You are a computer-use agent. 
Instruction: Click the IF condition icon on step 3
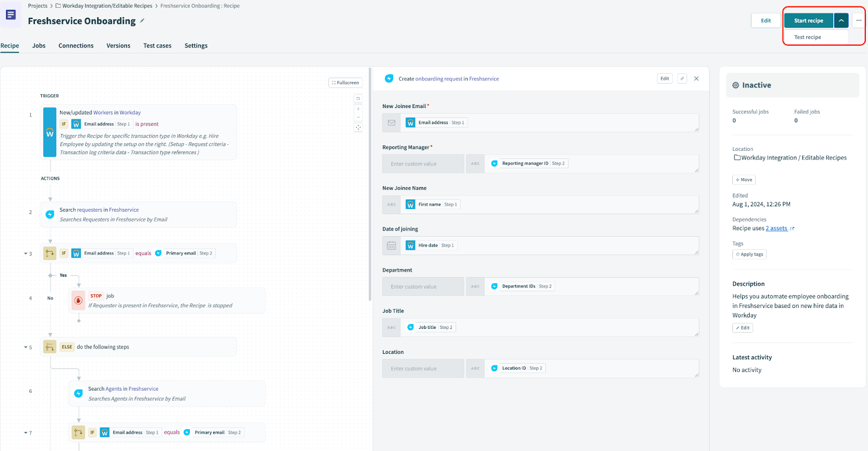pos(50,253)
